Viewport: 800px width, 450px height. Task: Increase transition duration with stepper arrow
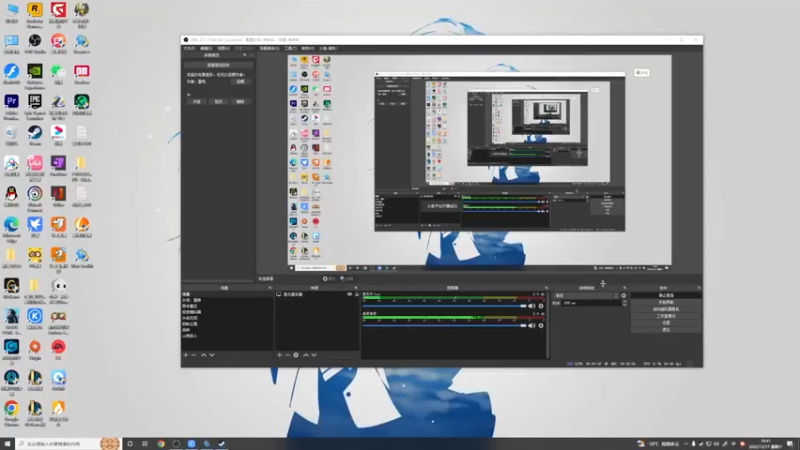[x=625, y=302]
